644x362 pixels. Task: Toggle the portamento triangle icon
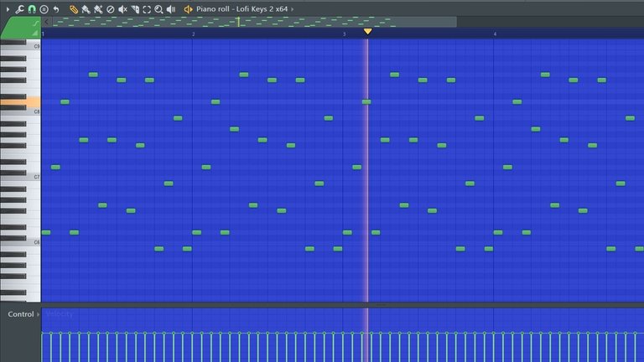coord(35,33)
